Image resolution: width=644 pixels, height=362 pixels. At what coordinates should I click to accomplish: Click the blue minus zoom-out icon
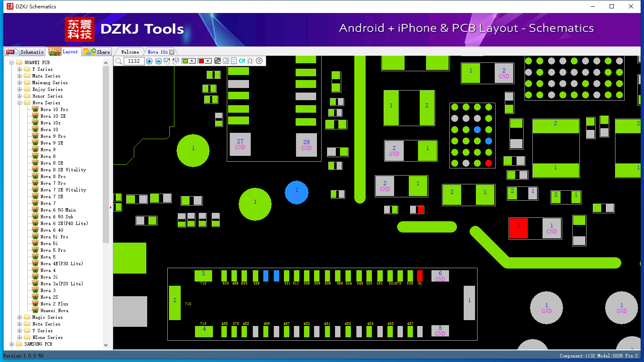coord(158,61)
